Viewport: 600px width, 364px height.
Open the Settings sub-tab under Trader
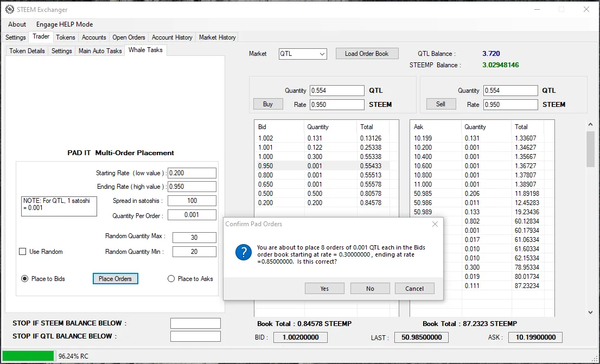62,51
